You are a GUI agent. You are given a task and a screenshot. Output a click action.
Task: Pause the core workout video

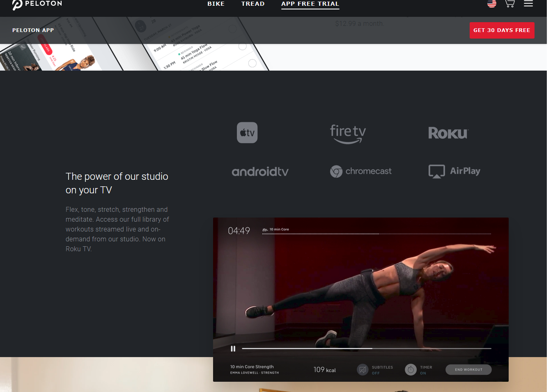point(233,348)
